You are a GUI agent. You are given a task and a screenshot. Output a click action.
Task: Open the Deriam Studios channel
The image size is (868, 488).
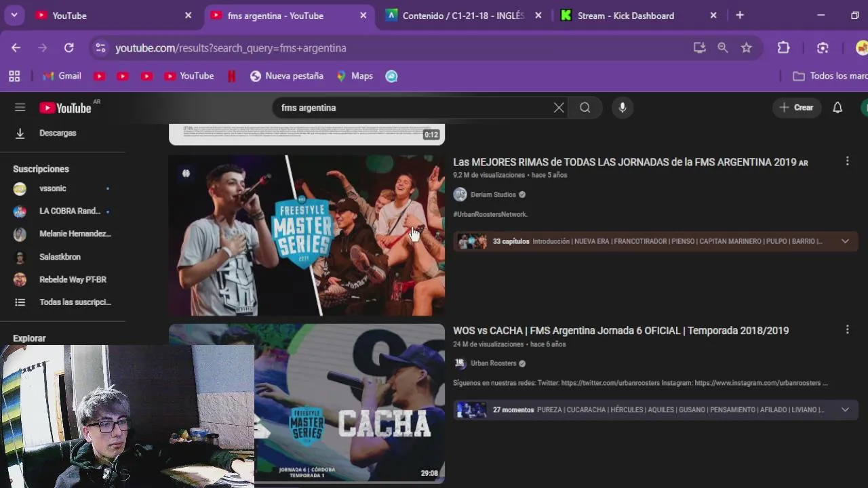[x=494, y=195]
